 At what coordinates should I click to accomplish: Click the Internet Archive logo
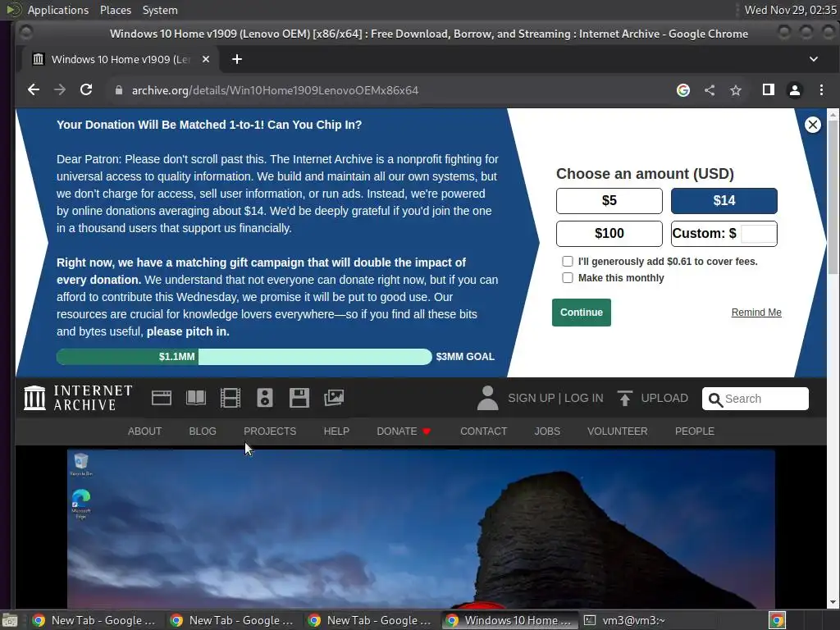click(x=78, y=398)
